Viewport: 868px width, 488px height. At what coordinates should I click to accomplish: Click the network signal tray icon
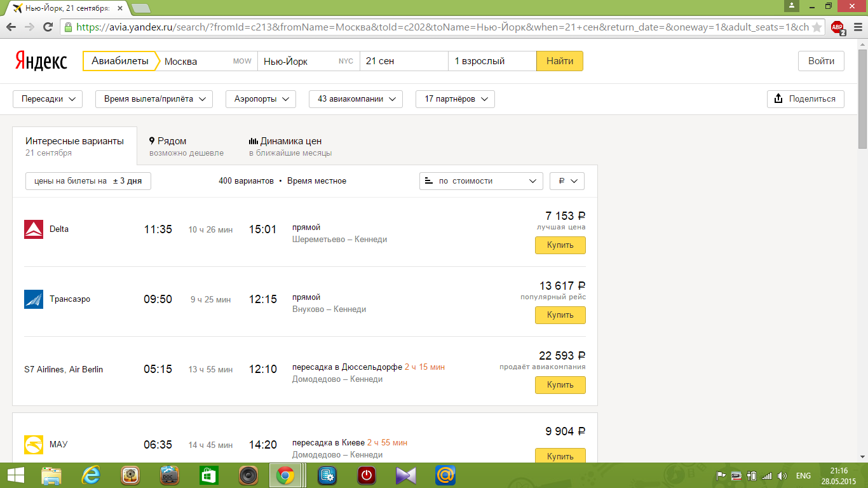coord(767,475)
